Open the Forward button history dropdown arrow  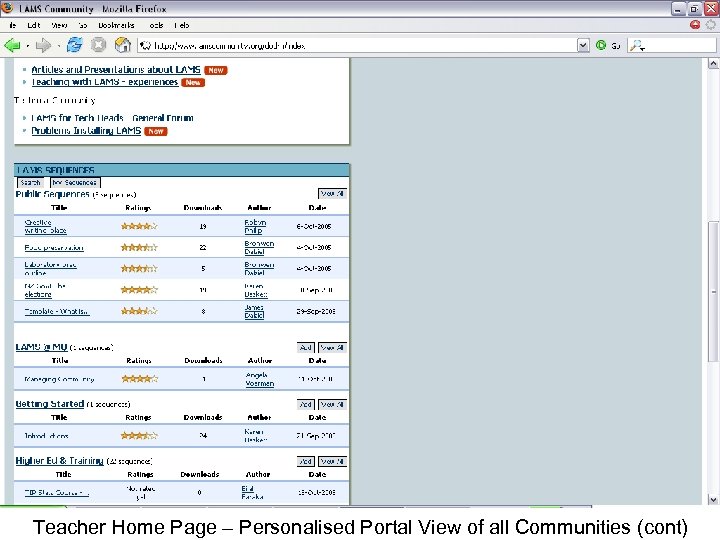[x=59, y=45]
